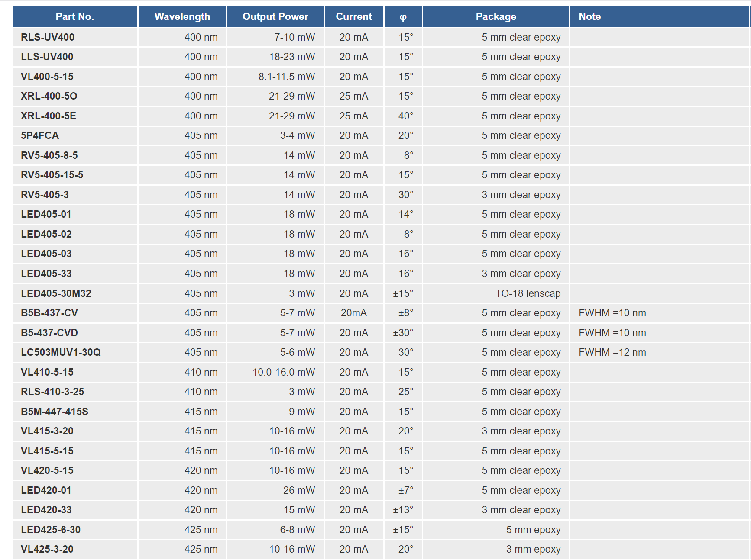Viewport: 751px width, 560px height.
Task: Select part number LED405-02
Action: tap(46, 234)
